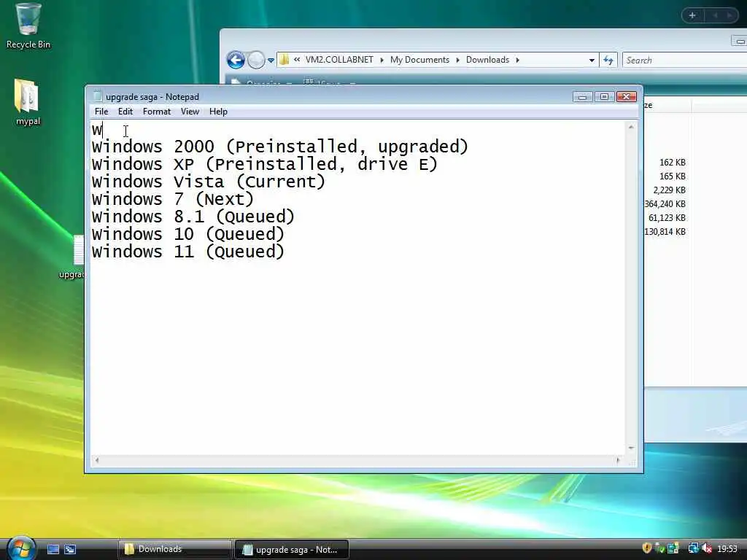Click the 61,123 KB size cell in Explorer
The height and width of the screenshot is (560, 747).
click(667, 217)
